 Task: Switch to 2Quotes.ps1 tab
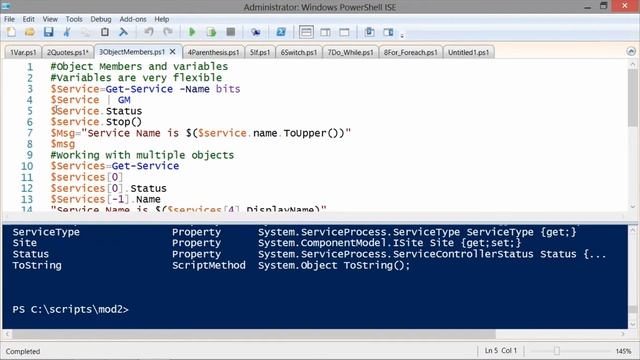pos(68,52)
